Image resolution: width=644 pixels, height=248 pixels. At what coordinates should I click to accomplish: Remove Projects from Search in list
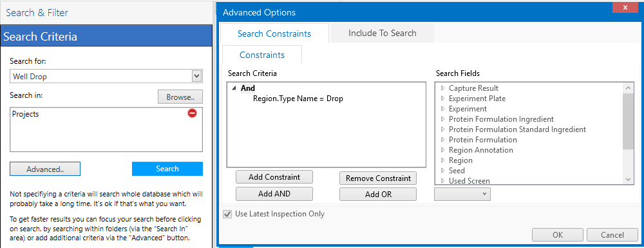192,113
